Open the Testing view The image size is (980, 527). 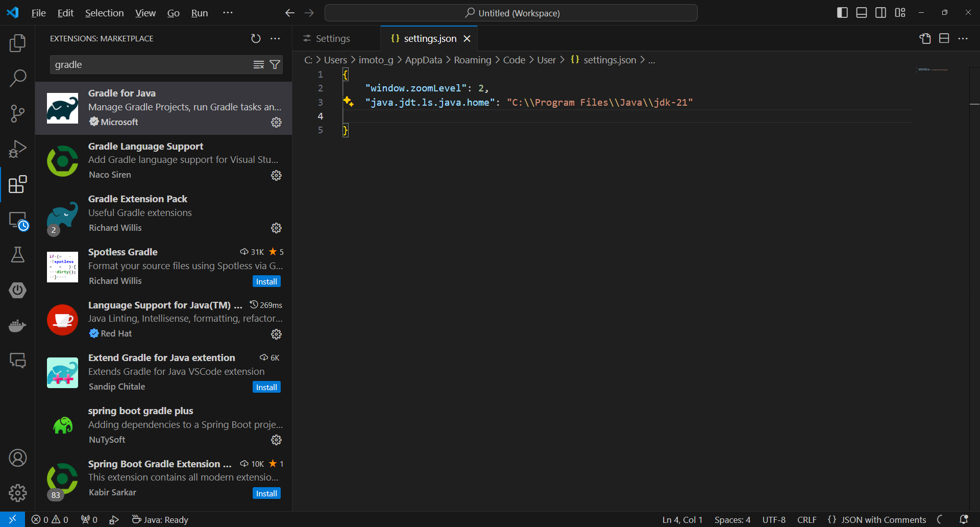point(17,255)
